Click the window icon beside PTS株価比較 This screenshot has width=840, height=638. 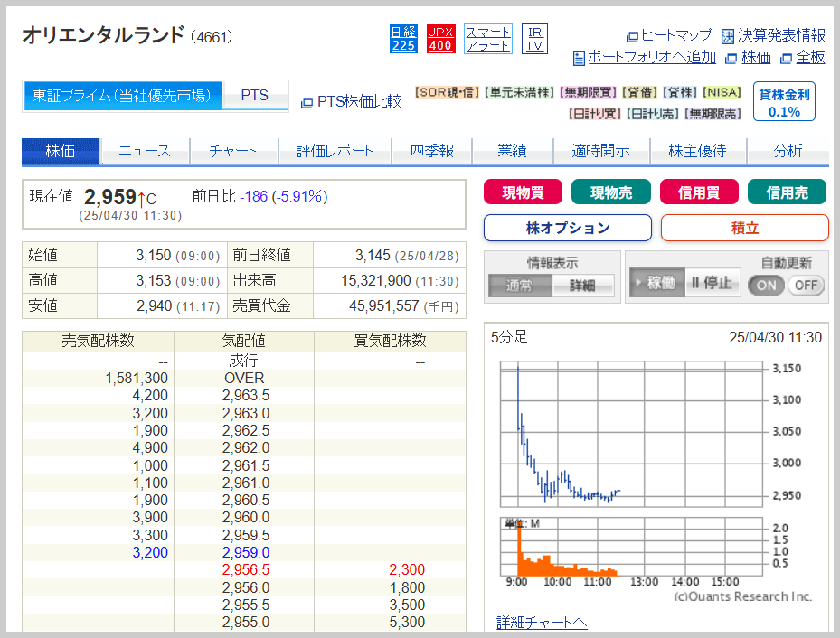point(307,103)
